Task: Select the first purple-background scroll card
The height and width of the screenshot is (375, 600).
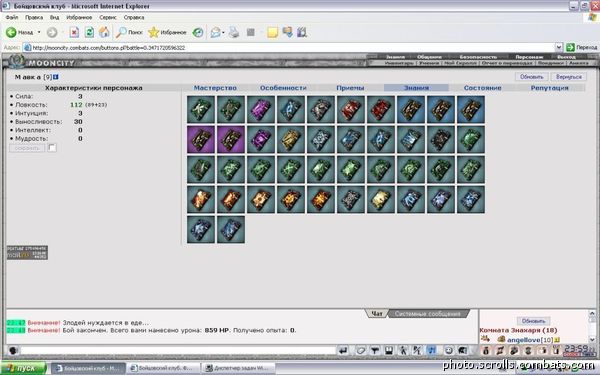Action: point(201,140)
